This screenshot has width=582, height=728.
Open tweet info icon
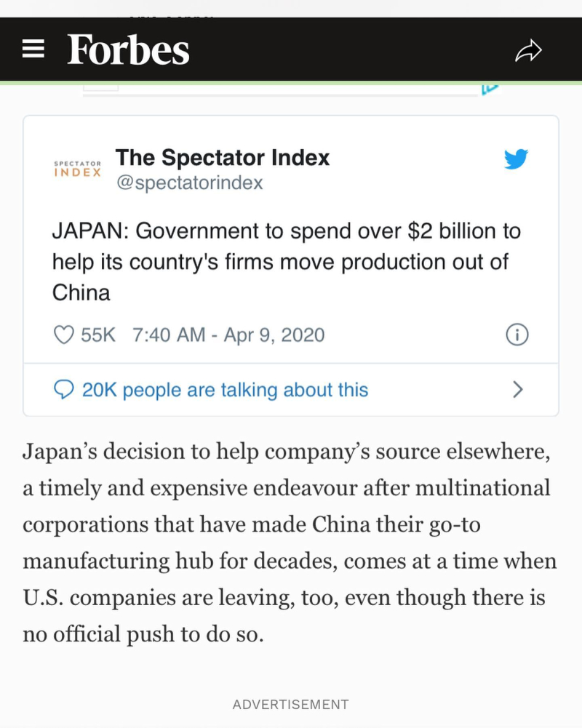517,335
